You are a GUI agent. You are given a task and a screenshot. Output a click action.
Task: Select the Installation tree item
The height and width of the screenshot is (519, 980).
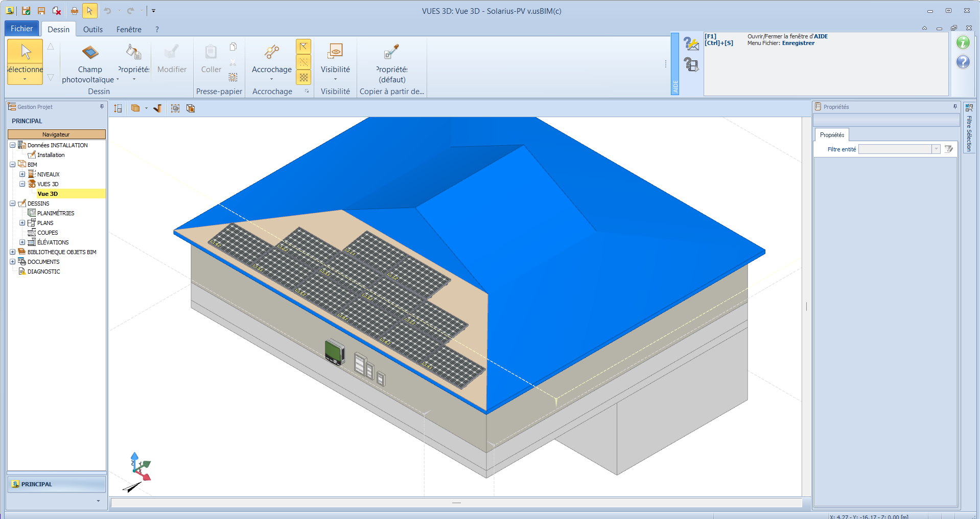51,155
